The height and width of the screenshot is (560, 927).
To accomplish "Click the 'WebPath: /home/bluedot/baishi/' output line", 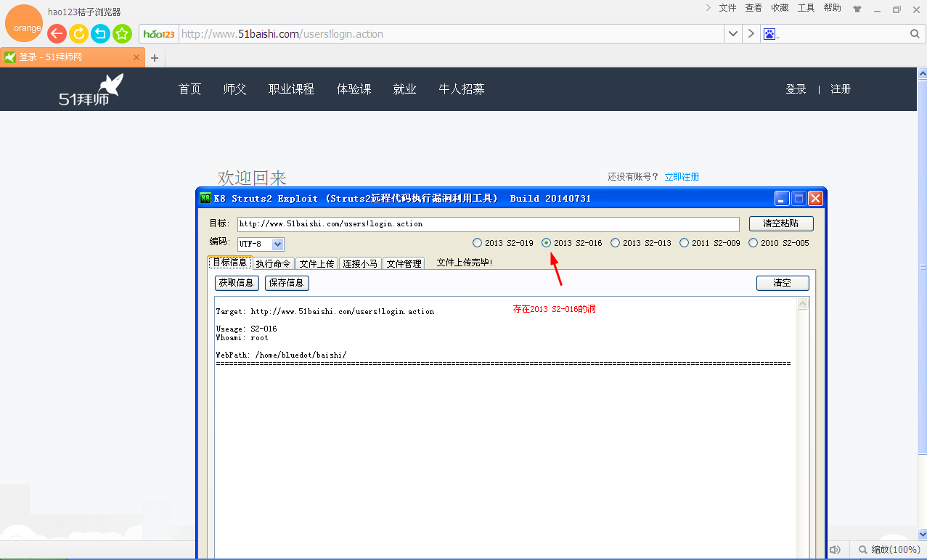I will pos(281,355).
